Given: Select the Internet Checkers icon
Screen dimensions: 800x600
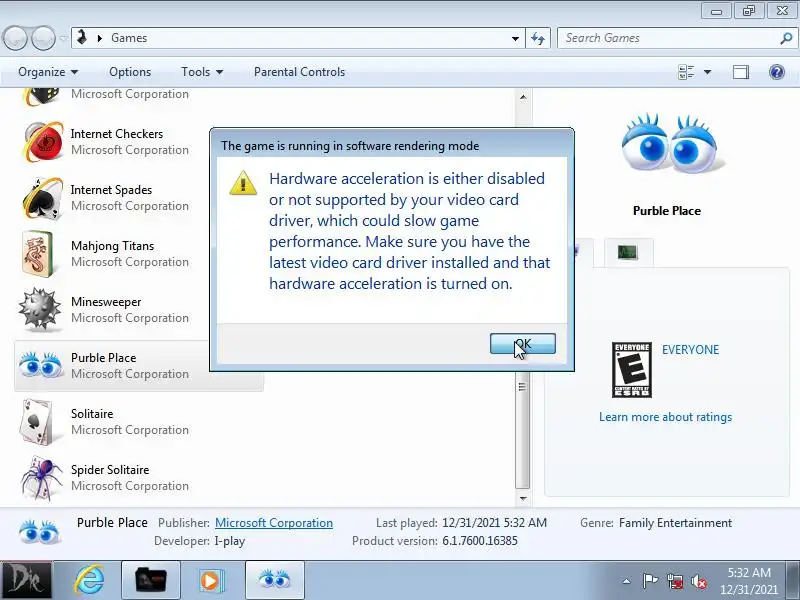Looking at the screenshot, I should pos(42,141).
